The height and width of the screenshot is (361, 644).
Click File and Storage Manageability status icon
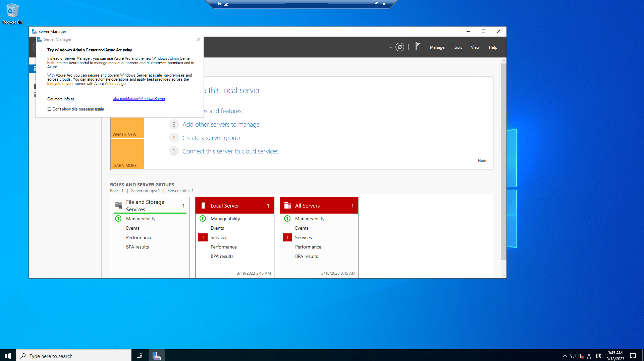(x=118, y=219)
